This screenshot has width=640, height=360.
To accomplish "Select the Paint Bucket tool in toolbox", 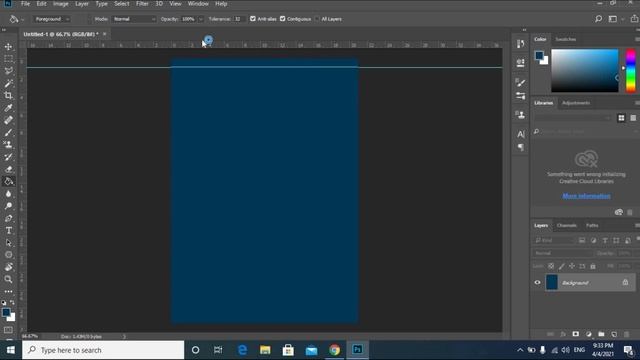I will (8, 181).
